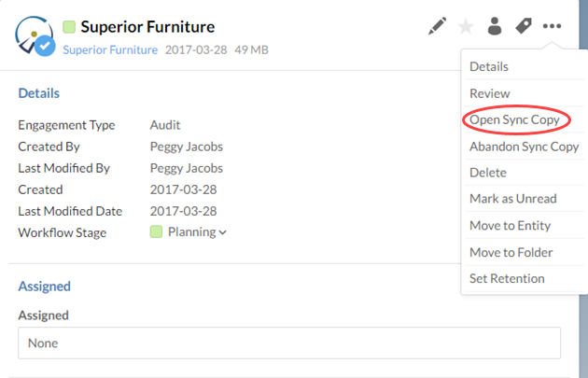Click the pencil edit icon
Viewport: 588px width, 378px height.
(437, 26)
